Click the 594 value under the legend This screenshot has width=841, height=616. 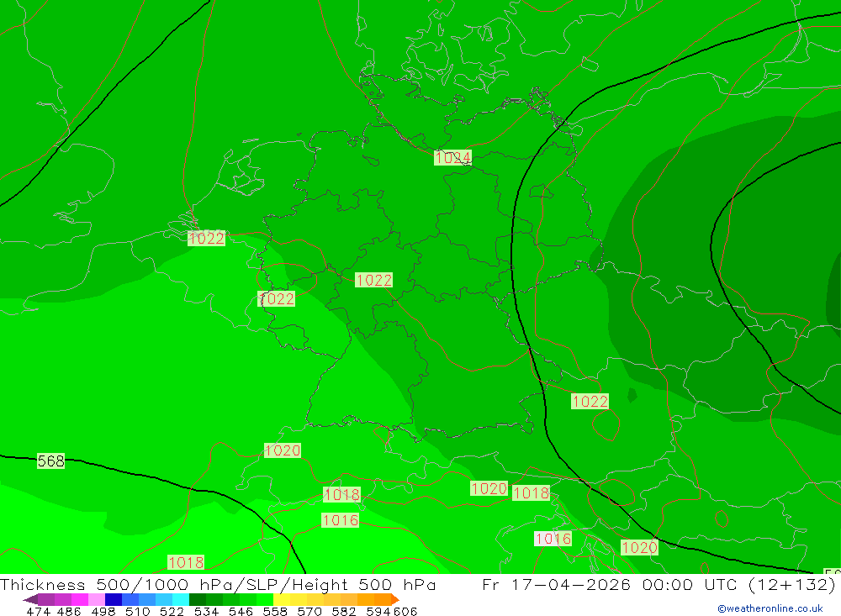pyautogui.click(x=378, y=611)
